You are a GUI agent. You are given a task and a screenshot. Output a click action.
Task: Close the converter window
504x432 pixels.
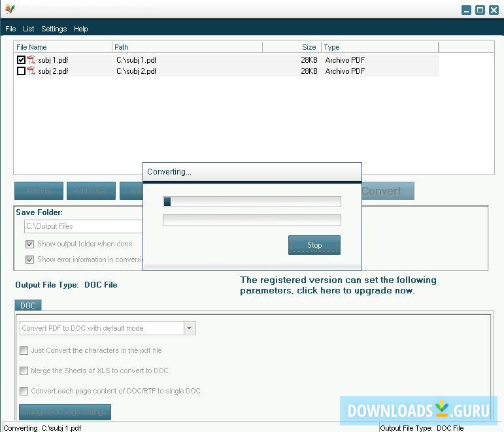point(494,10)
